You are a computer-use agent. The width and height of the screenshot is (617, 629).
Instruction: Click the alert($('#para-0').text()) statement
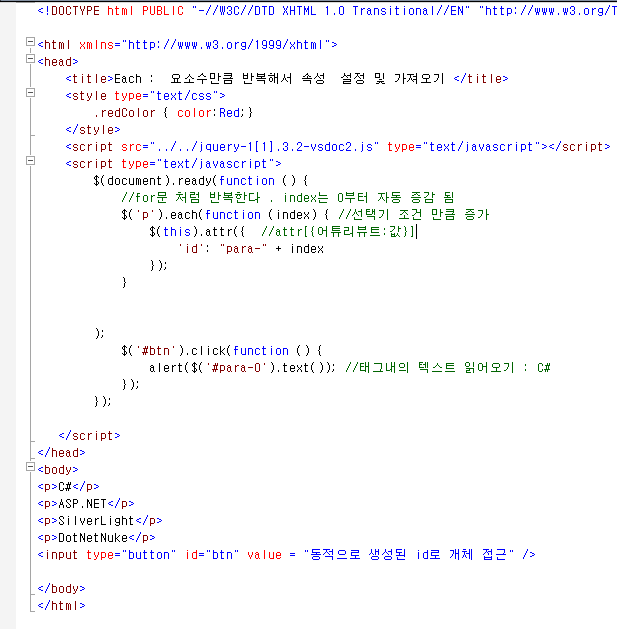coord(242,368)
